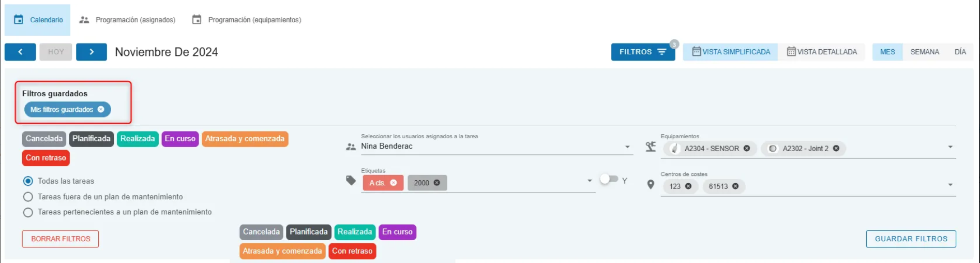Delete the 'Ads.' tag chip
The image size is (980, 263).
tap(394, 183)
